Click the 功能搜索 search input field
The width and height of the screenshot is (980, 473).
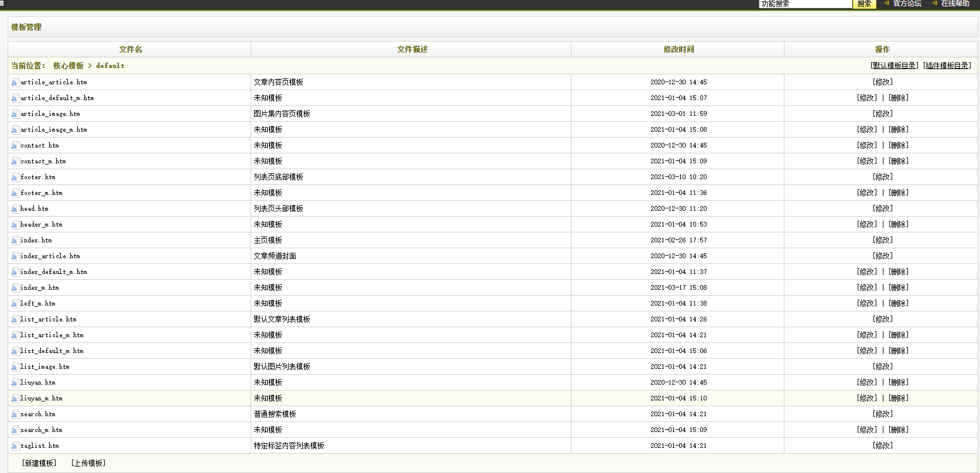[x=805, y=4]
